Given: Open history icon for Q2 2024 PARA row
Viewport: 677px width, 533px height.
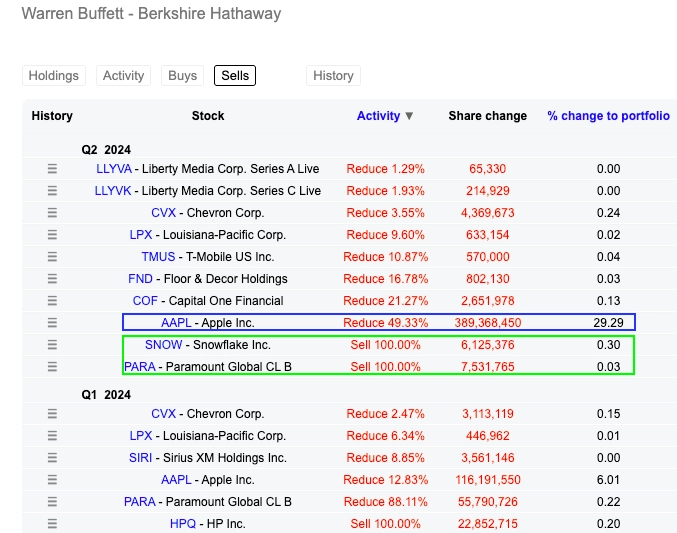Looking at the screenshot, I should point(52,367).
